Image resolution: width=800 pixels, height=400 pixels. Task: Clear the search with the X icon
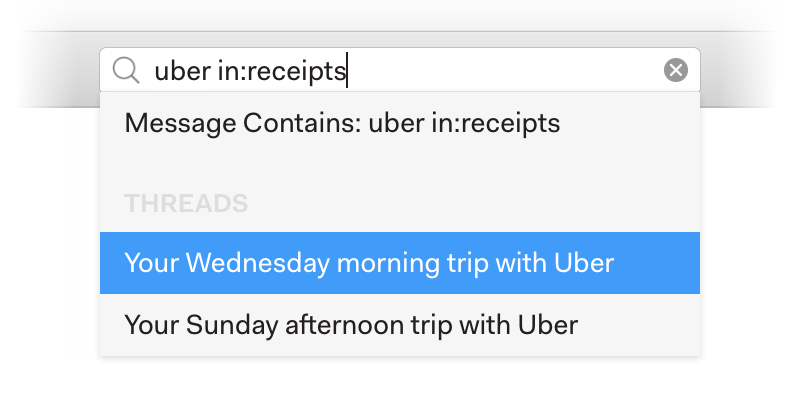click(x=676, y=70)
